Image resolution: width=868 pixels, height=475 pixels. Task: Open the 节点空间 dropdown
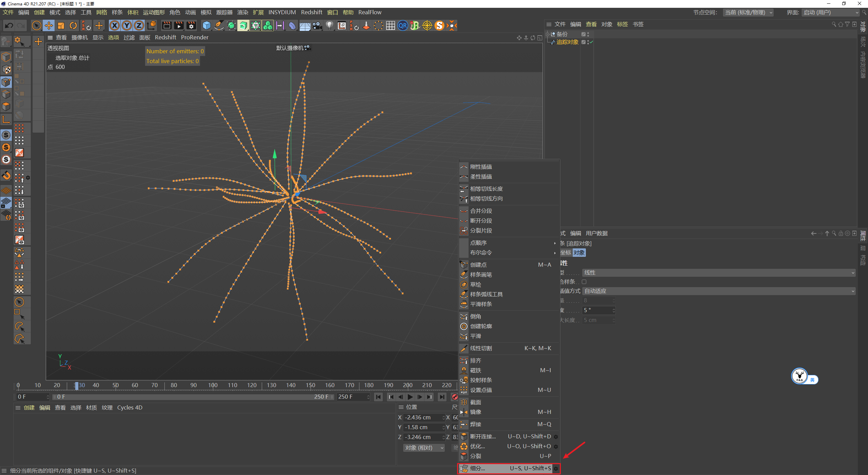(749, 13)
